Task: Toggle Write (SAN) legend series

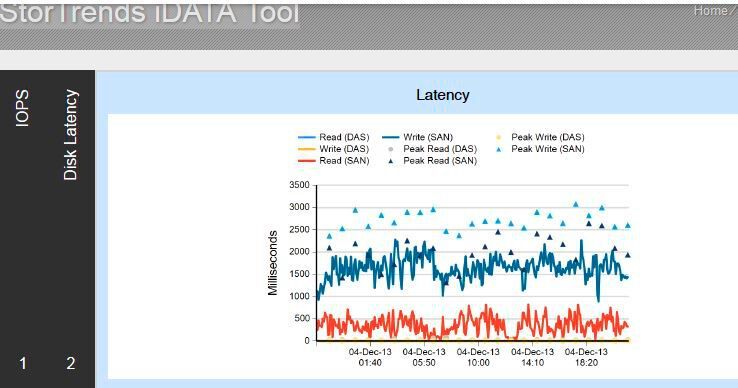Action: click(417, 137)
